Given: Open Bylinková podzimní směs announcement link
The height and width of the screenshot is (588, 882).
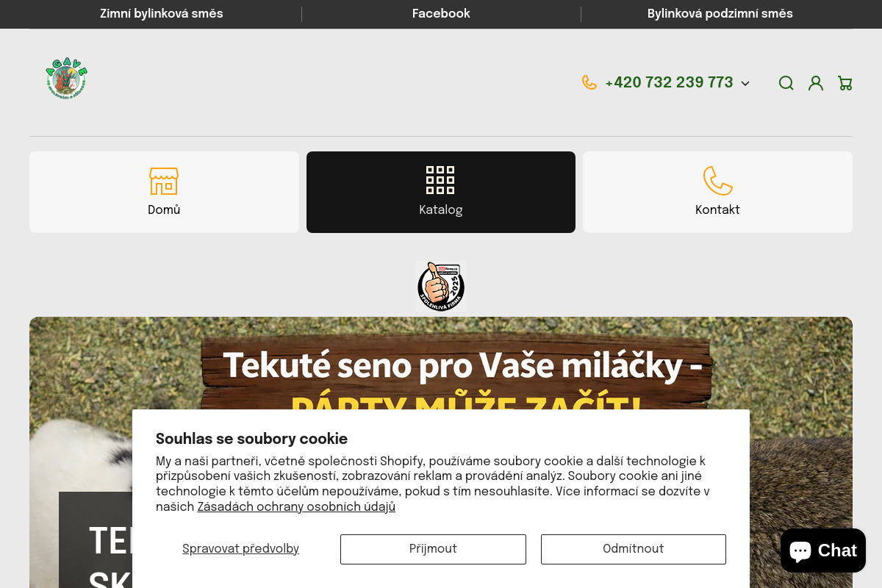Looking at the screenshot, I should tap(720, 14).
